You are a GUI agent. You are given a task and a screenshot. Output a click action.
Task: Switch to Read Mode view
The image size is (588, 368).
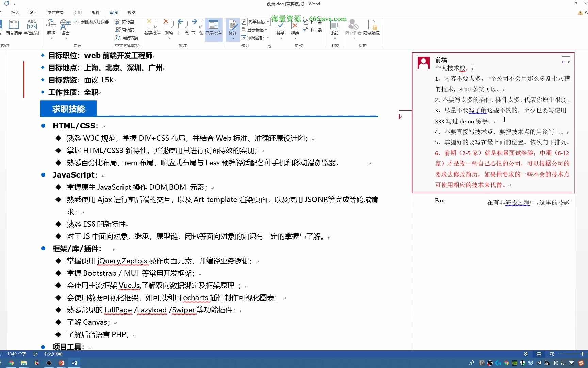[x=526, y=354]
